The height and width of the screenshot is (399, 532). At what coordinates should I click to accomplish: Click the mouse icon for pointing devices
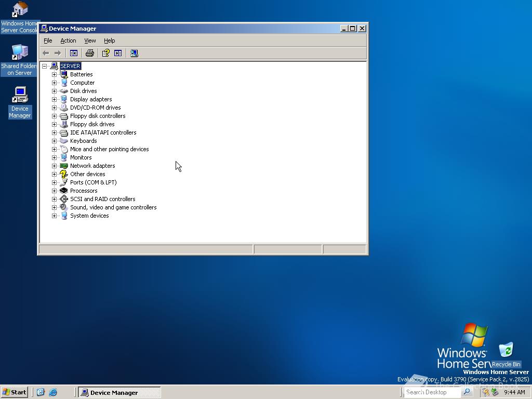tap(64, 149)
